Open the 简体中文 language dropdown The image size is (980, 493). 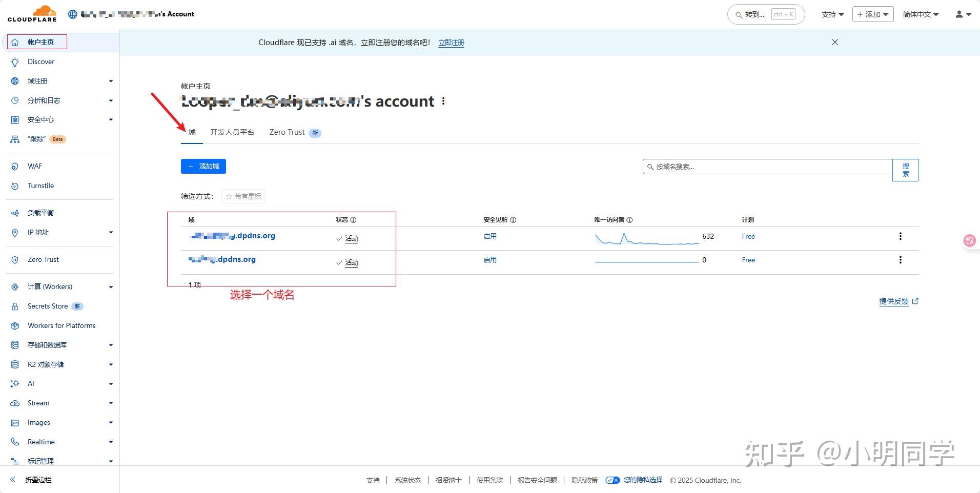pyautogui.click(x=920, y=14)
